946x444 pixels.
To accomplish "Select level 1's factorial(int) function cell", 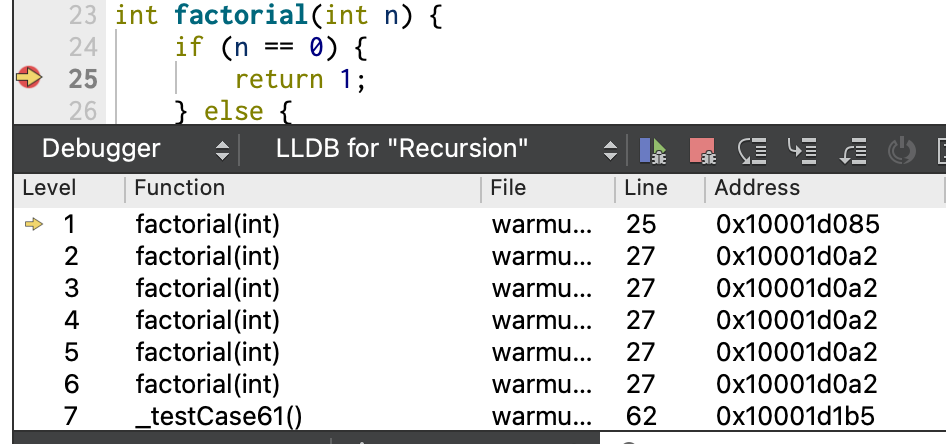I will click(208, 225).
